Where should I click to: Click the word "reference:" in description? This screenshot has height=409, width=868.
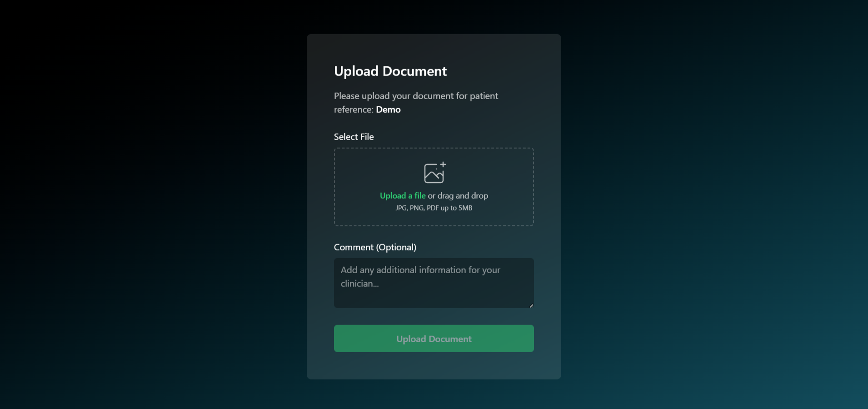(x=354, y=110)
